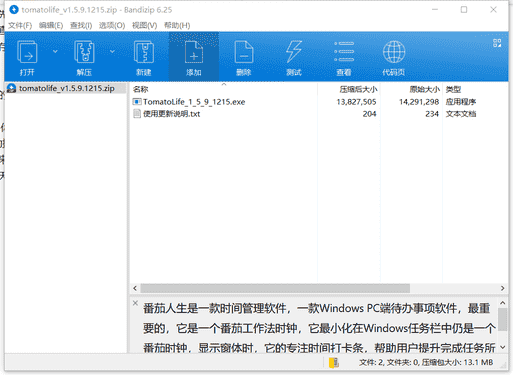The height and width of the screenshot is (375, 513).
Task: Click the 13,827,505 compressed size cell
Action: click(356, 102)
